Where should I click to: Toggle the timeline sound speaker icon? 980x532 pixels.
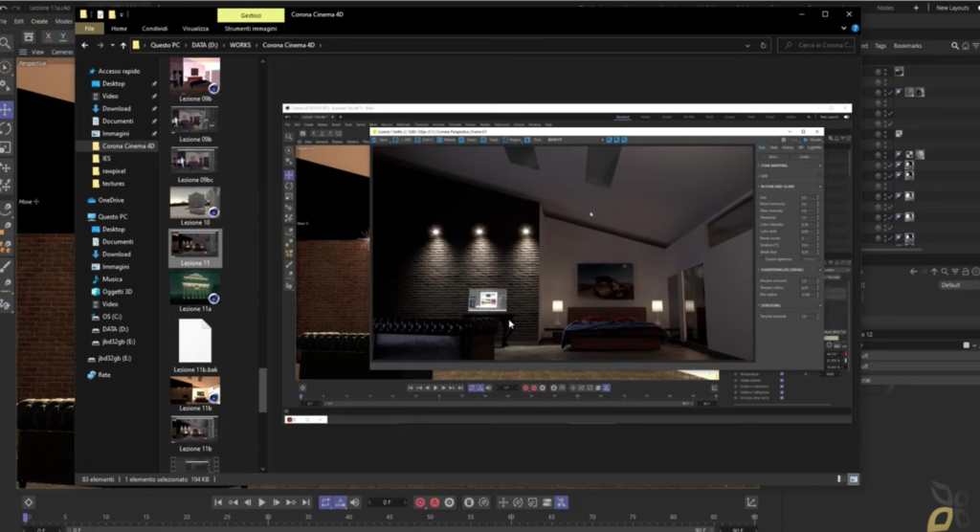(x=355, y=502)
